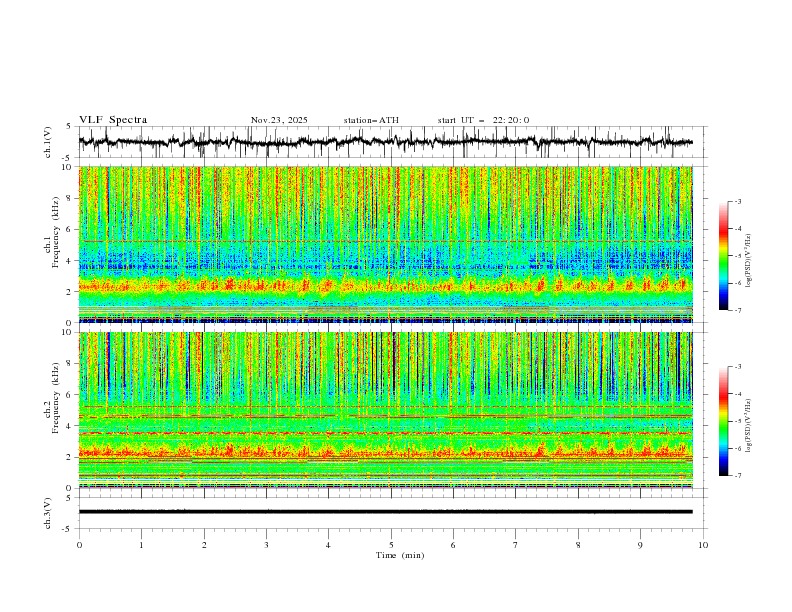Click the log(PSD) label beside ch.1 color bar
The height and width of the screenshot is (612, 792).
pyautogui.click(x=748, y=261)
